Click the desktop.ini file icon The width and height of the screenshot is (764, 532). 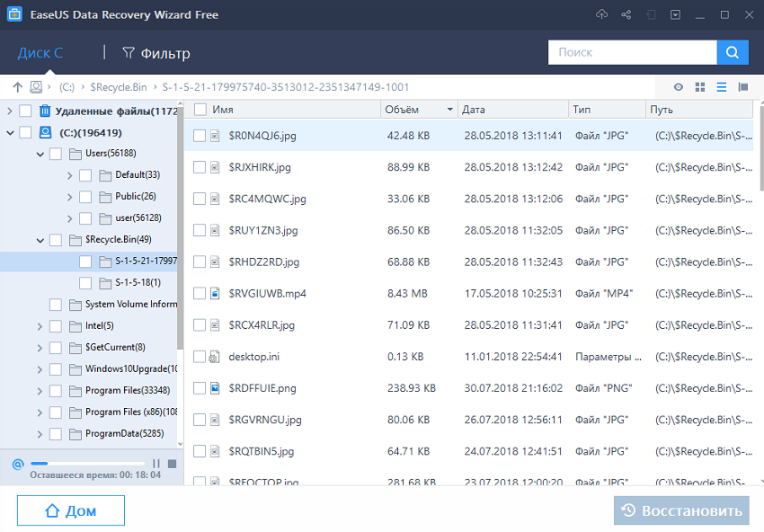tap(214, 357)
